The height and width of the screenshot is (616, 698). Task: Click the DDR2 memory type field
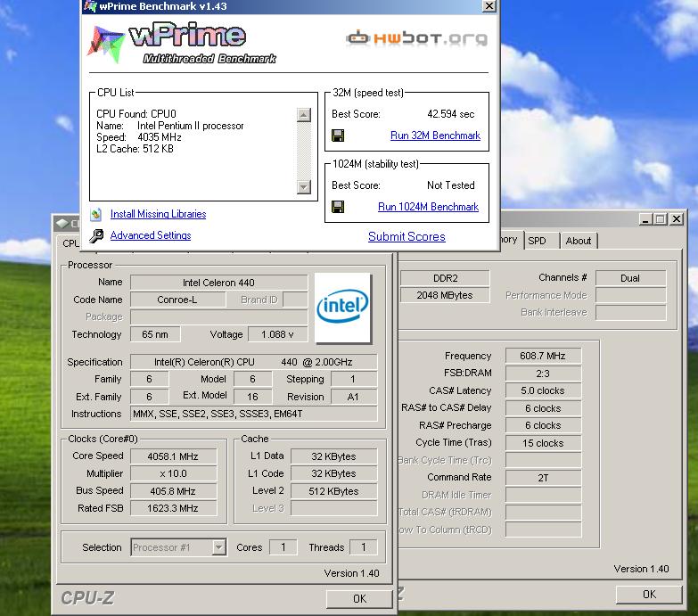click(x=445, y=278)
